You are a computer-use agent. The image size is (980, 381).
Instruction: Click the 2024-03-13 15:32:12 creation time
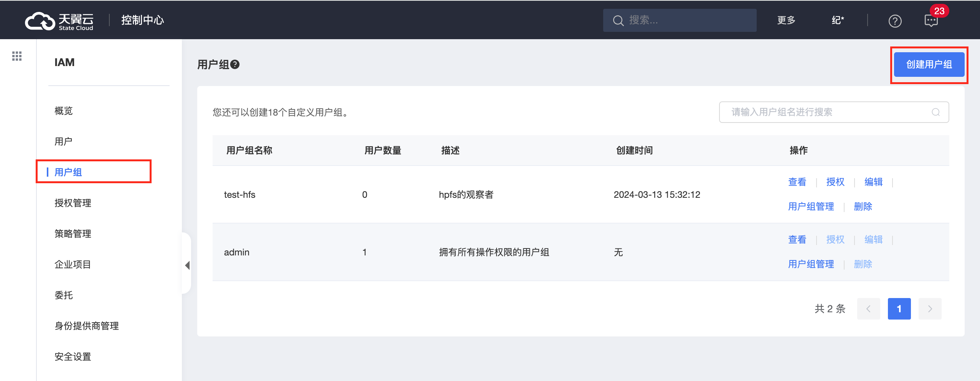tap(657, 195)
